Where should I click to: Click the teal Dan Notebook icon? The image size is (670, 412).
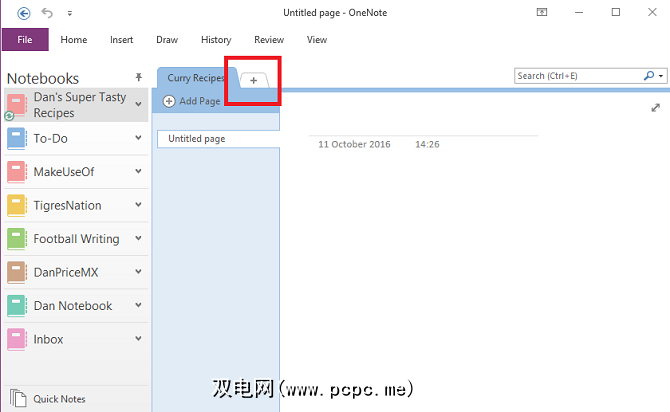(16, 306)
